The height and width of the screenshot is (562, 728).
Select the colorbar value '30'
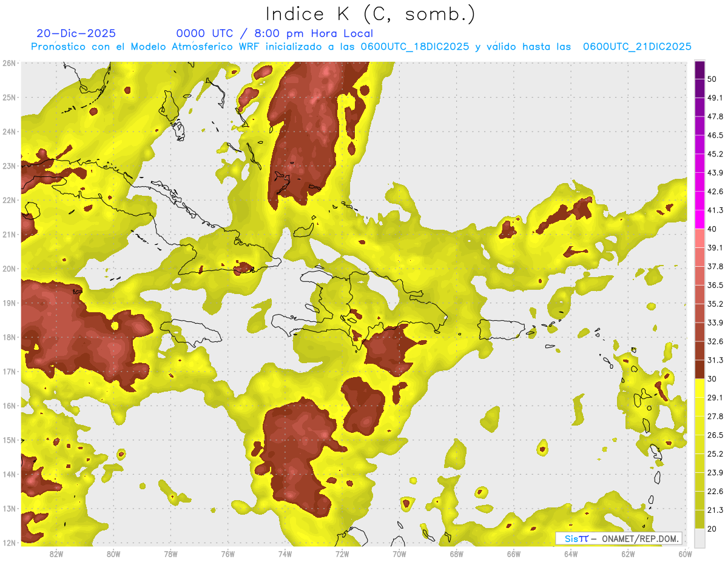[712, 379]
